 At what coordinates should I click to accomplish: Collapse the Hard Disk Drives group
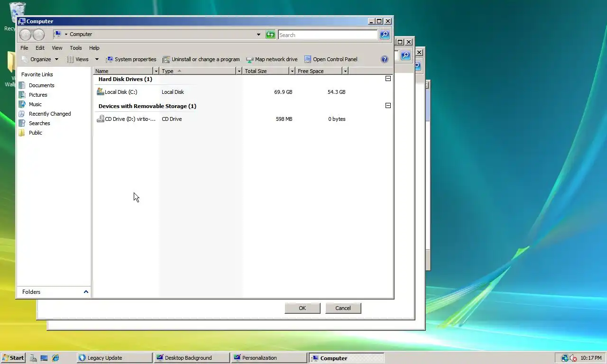(x=388, y=79)
